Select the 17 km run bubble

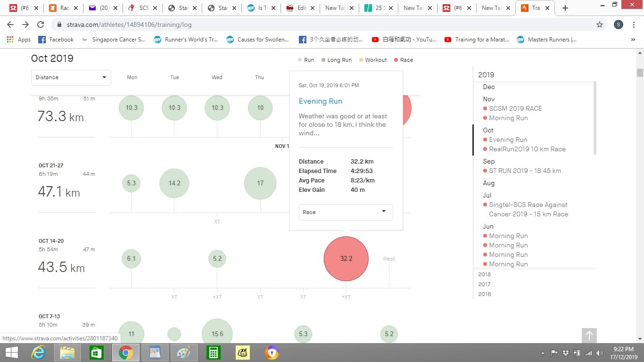tap(260, 183)
